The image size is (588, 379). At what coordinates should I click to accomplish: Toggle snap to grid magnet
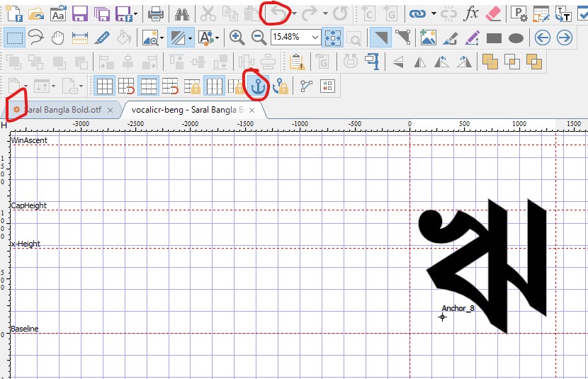126,86
